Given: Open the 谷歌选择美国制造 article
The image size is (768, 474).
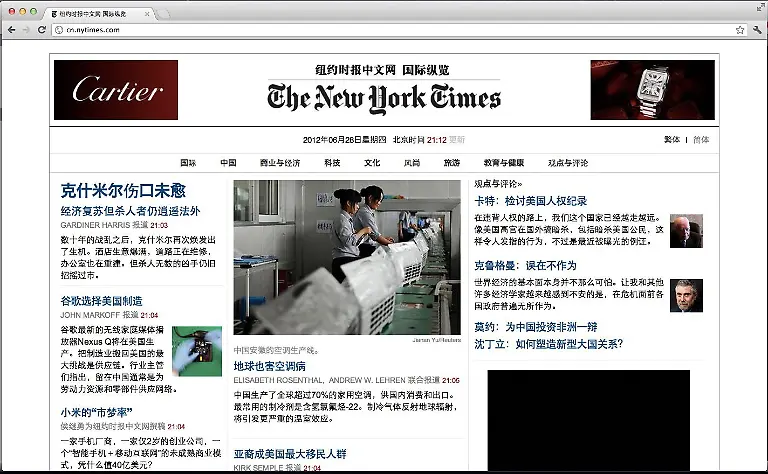Looking at the screenshot, I should coord(101,301).
